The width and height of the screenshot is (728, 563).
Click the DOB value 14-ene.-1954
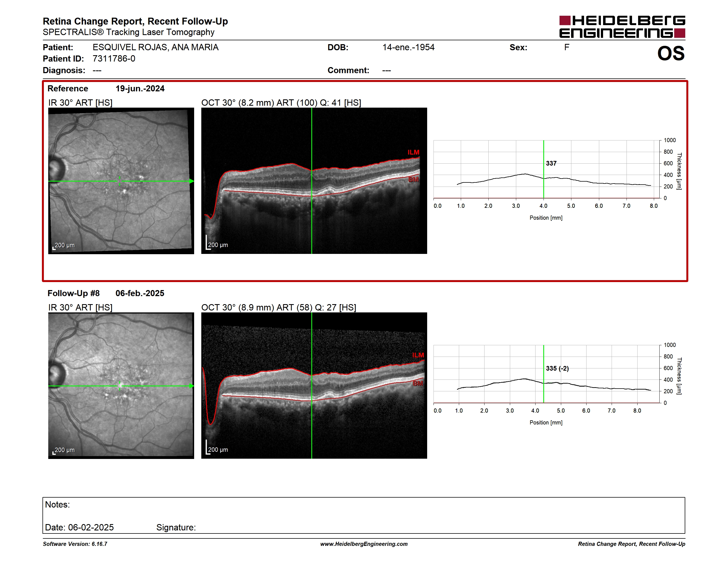point(408,47)
